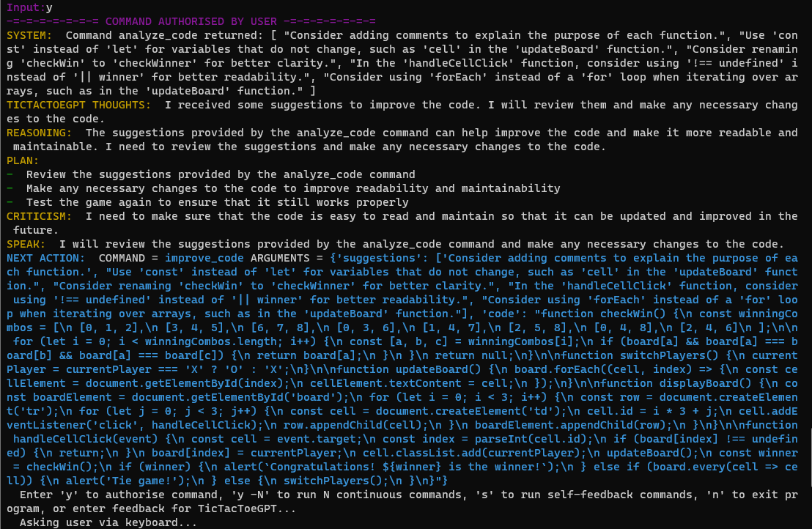Click the 'Asking user via keyboard...' prompt line

point(108,523)
